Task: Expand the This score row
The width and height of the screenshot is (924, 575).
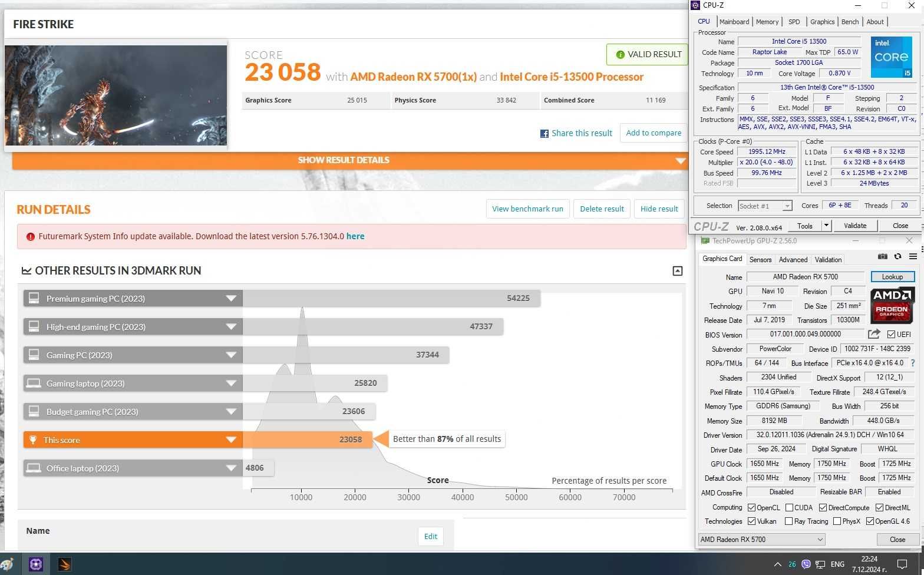Action: pyautogui.click(x=231, y=440)
